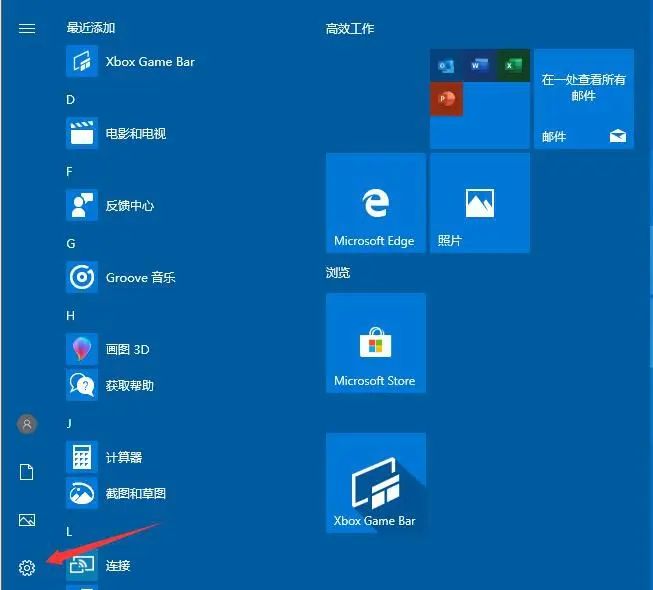
Task: Open 连接 app icon
Action: 82,565
